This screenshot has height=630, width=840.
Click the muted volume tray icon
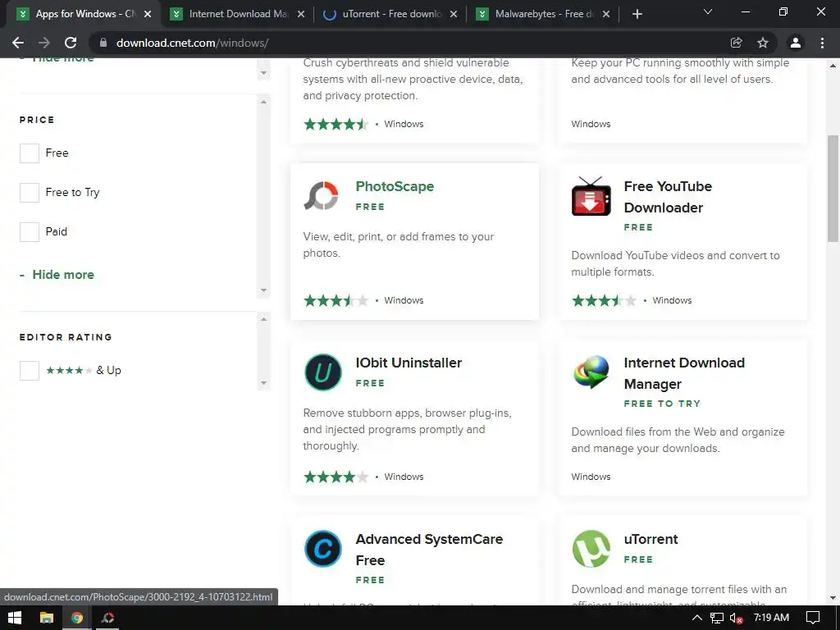pyautogui.click(x=736, y=618)
